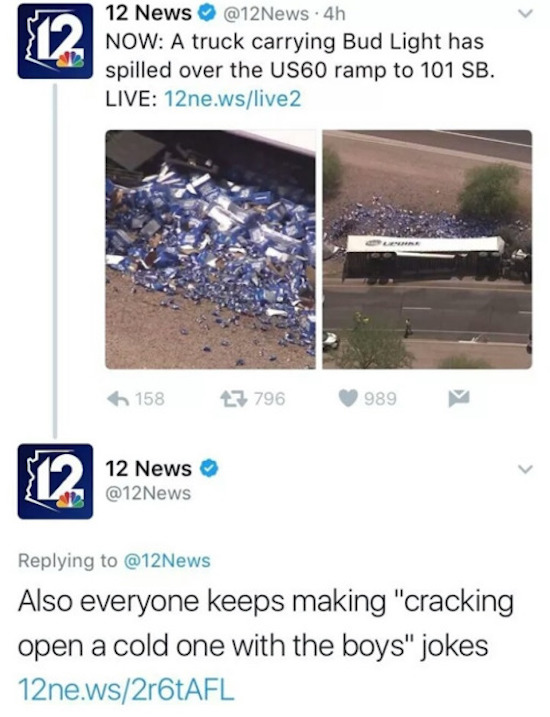Click verified badge beside first 12 News name
Viewport: 550px width, 717px height.
point(206,13)
